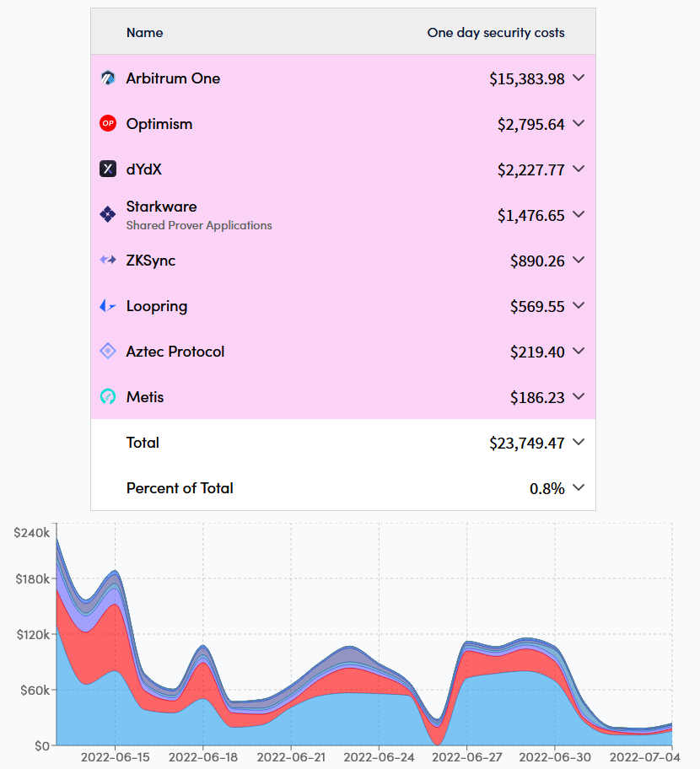Click the $1,476.65 Starkware cost
Viewport: 700px width, 769px height.
coord(531,215)
